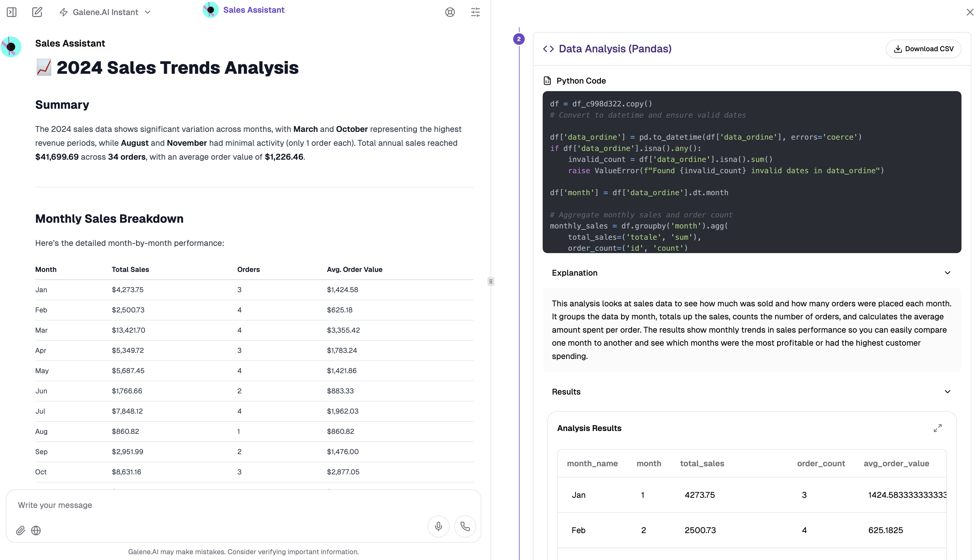Toggle the sidebar panel icon
The image size is (980, 560).
[12, 12]
